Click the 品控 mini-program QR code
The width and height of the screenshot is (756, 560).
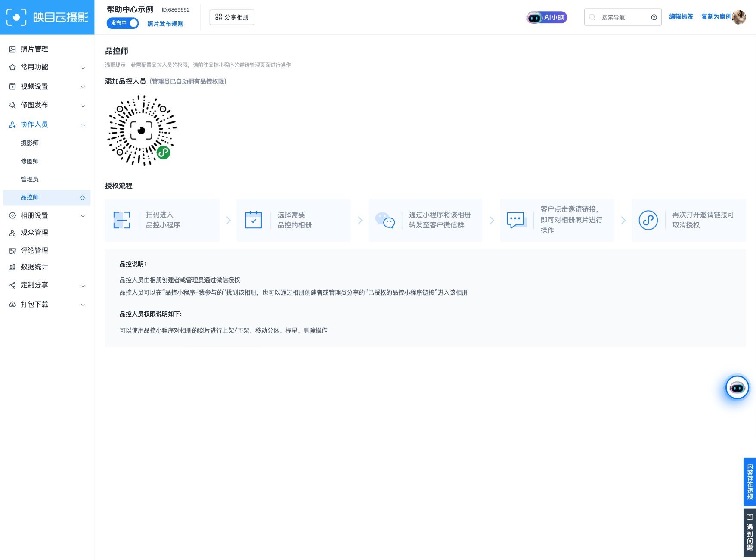click(142, 130)
